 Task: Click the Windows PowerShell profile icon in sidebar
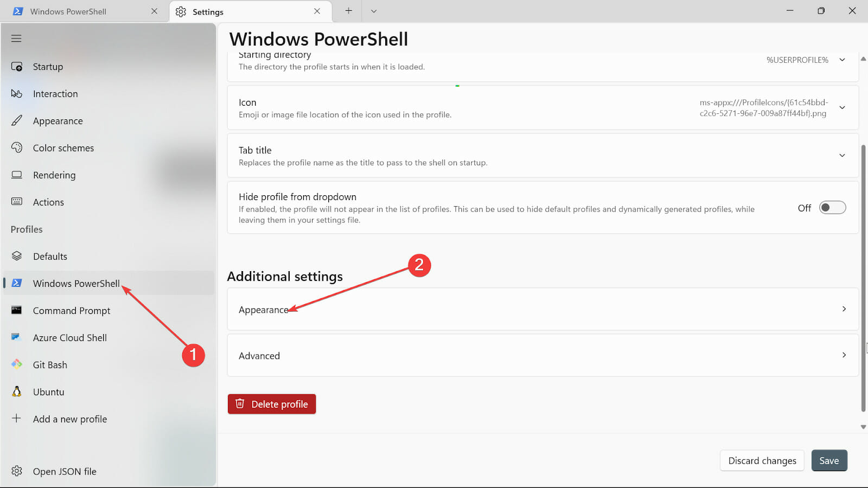(17, 283)
